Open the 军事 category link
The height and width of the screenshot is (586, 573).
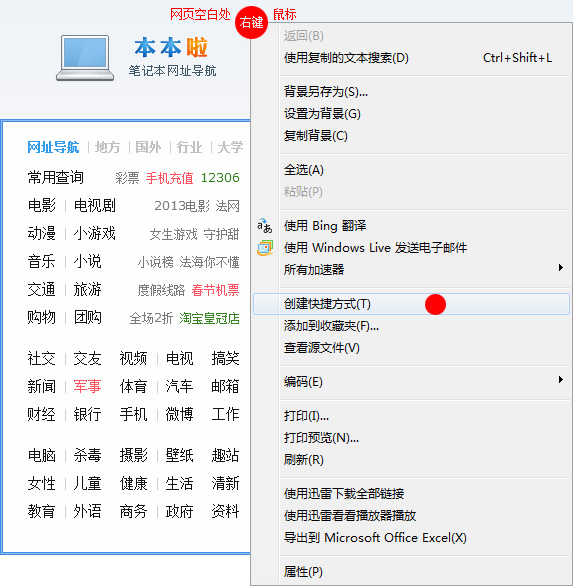coord(87,386)
